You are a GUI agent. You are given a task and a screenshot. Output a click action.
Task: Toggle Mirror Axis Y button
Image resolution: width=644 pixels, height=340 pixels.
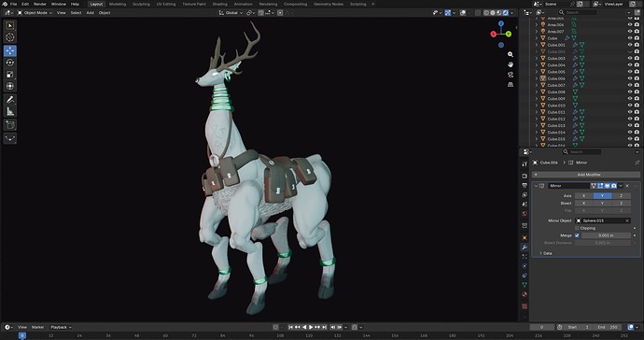pyautogui.click(x=602, y=196)
